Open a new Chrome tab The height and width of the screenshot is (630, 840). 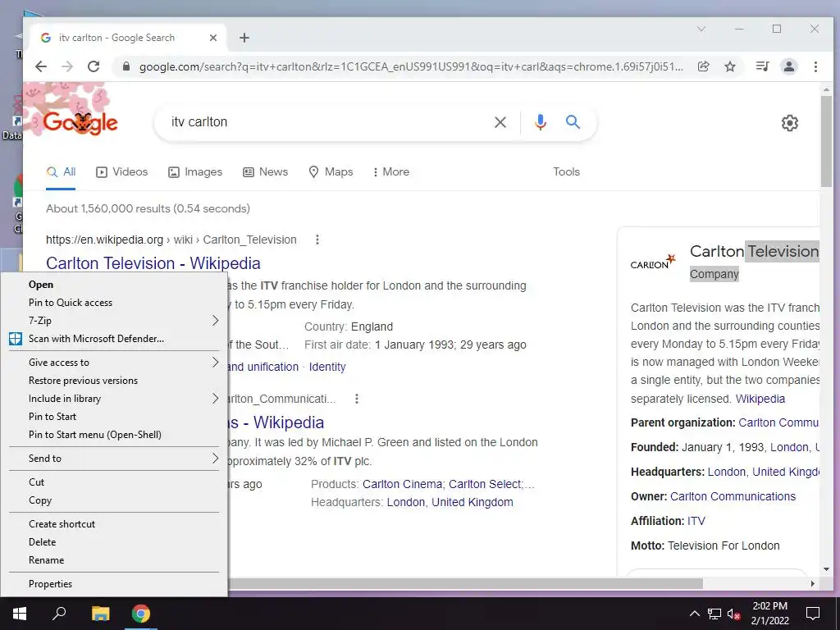point(244,38)
